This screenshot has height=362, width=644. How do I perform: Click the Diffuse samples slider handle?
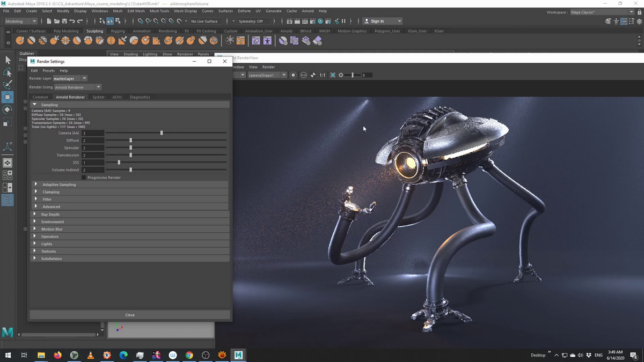click(130, 141)
